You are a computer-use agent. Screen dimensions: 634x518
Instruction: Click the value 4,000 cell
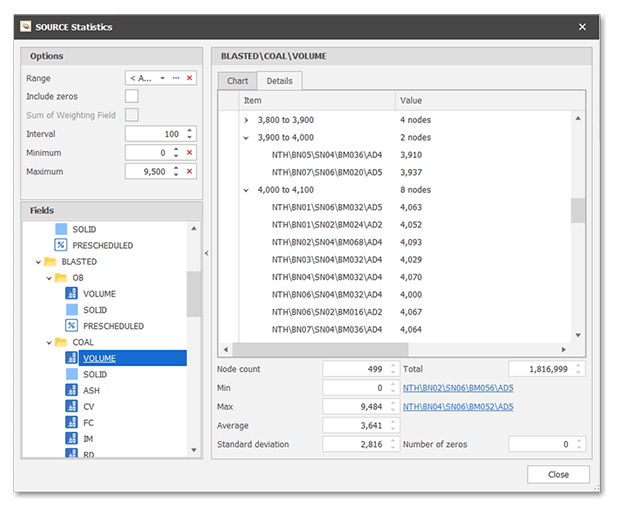(411, 294)
